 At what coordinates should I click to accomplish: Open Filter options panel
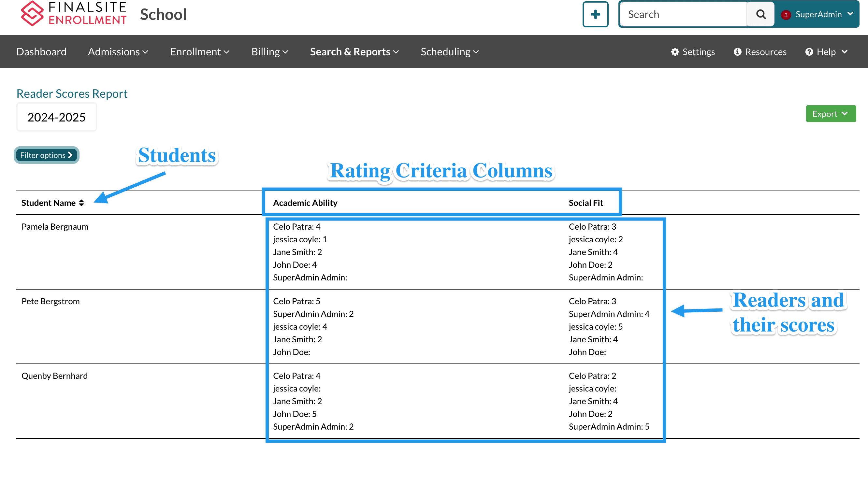[x=46, y=155]
